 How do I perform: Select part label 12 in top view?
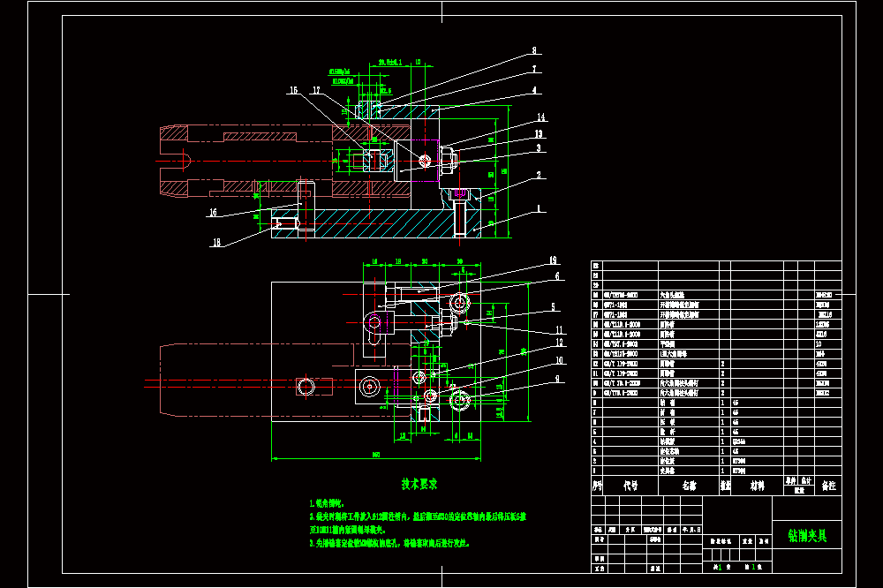[559, 343]
